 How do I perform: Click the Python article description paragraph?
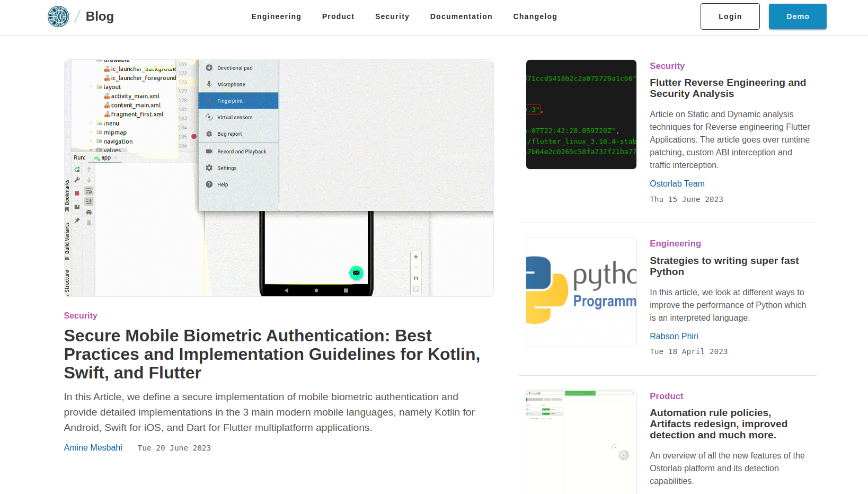(x=728, y=305)
